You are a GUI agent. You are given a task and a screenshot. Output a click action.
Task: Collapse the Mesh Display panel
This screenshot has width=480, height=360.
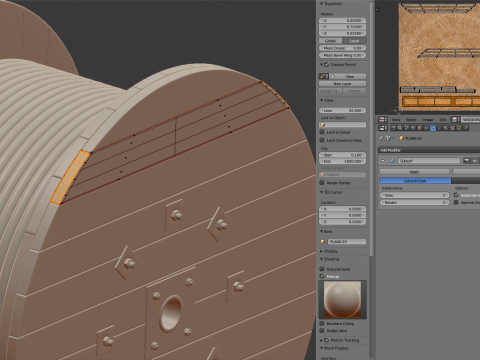pos(322,348)
